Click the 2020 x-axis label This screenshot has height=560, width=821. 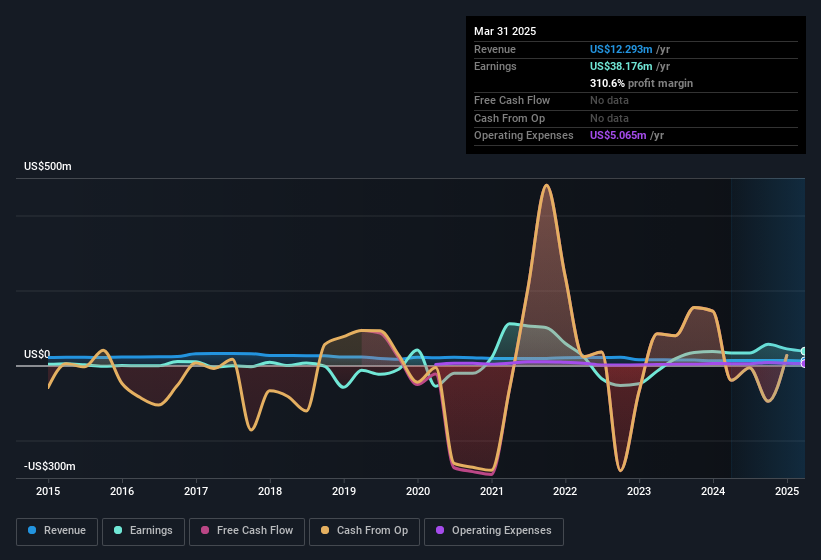[x=418, y=491]
